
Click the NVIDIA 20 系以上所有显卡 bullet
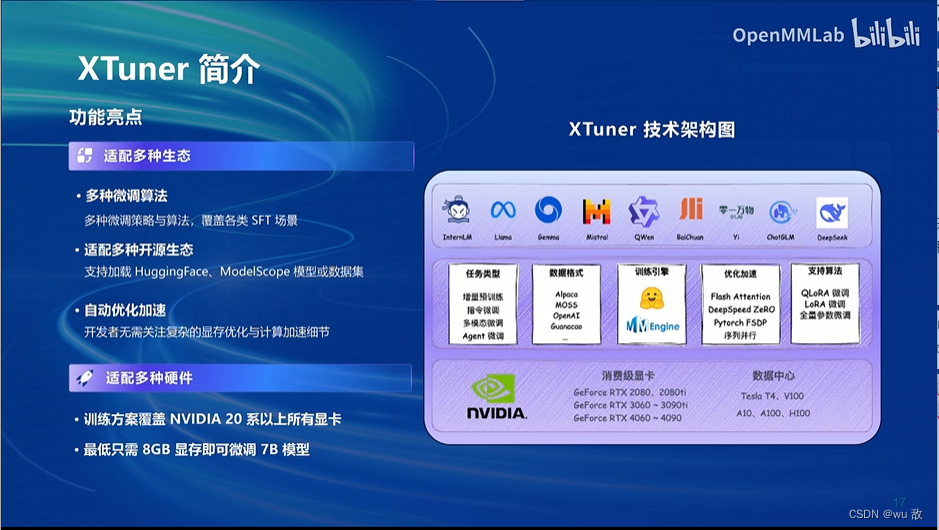click(x=213, y=419)
